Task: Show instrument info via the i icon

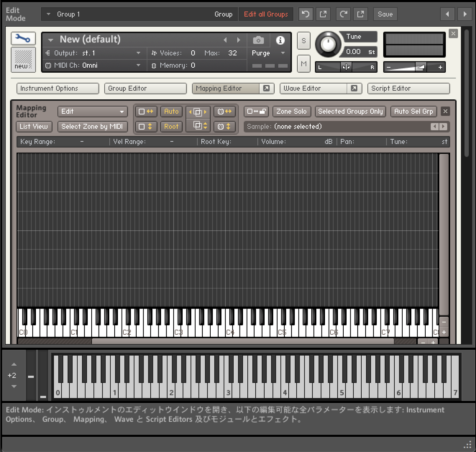Action: (280, 40)
